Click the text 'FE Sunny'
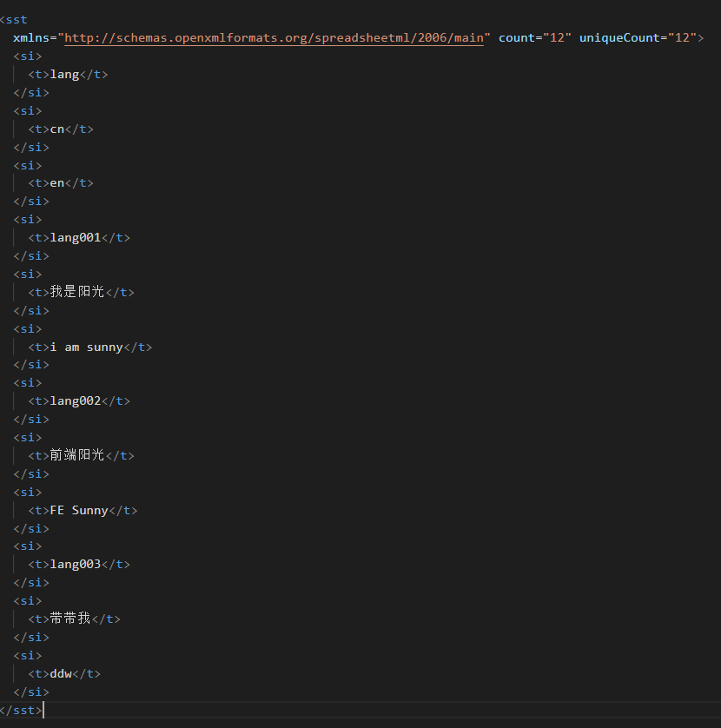The height and width of the screenshot is (728, 721). coord(79,510)
